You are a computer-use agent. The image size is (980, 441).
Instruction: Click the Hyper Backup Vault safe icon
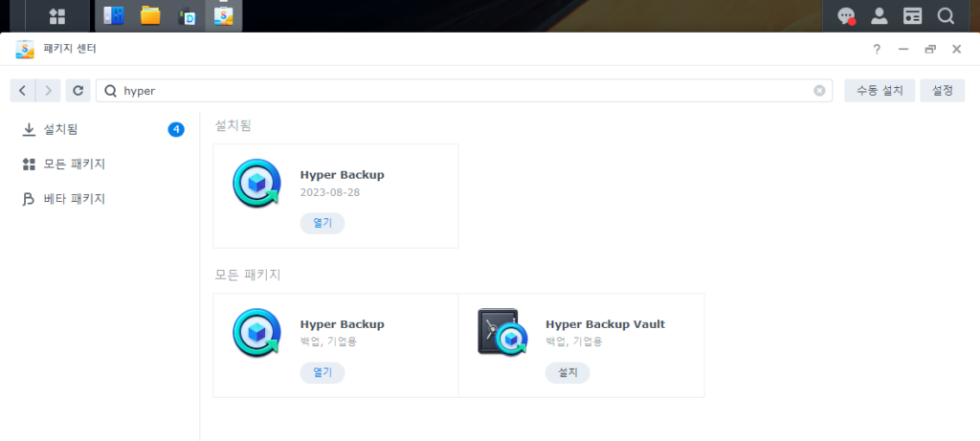(x=502, y=332)
